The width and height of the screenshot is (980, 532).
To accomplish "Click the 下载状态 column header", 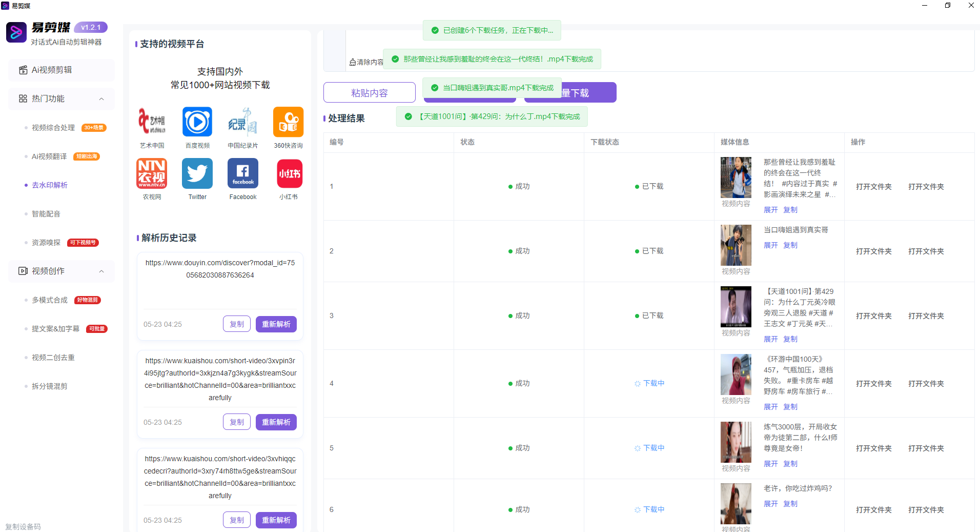I will pos(605,142).
